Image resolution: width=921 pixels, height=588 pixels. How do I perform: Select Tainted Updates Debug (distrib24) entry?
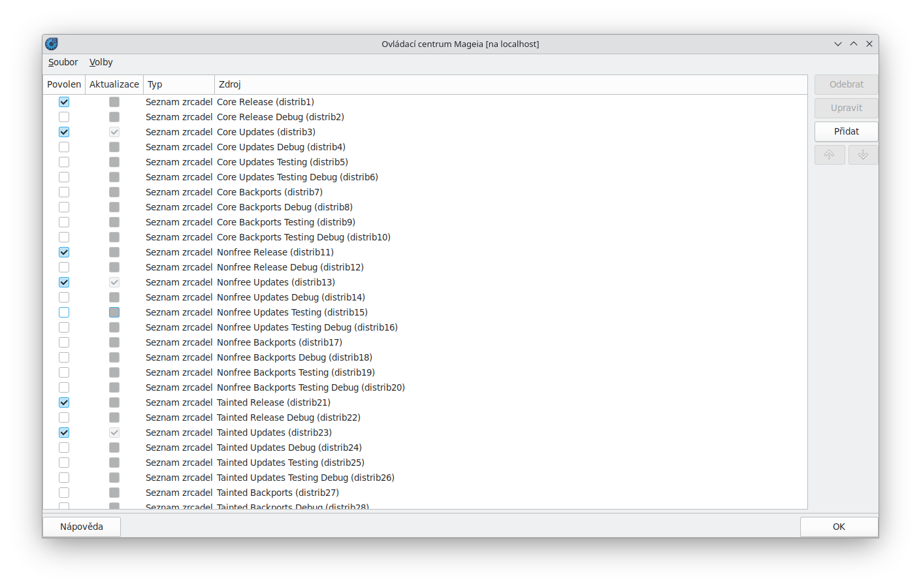[289, 448]
